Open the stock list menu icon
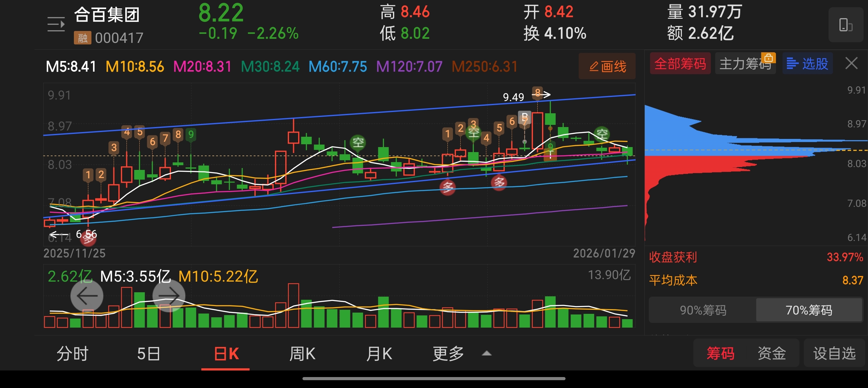868x388 pixels. tap(56, 24)
